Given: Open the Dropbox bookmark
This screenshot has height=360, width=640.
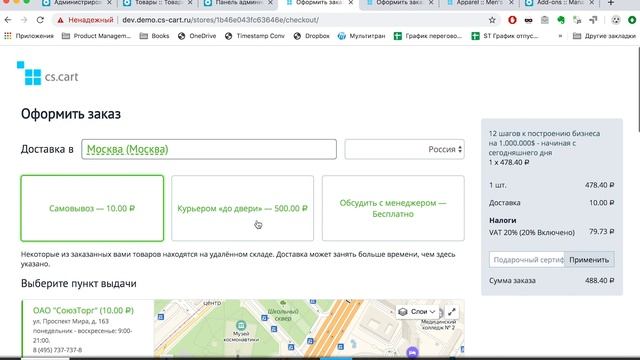Looking at the screenshot, I should click(311, 36).
